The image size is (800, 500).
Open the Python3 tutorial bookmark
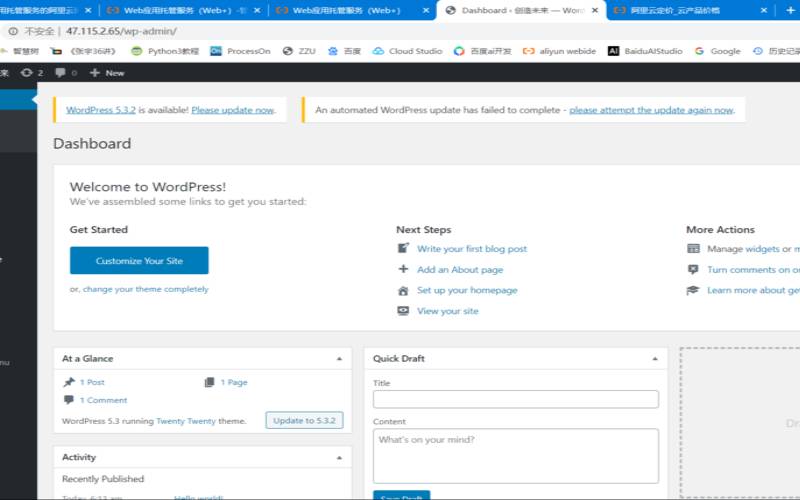tap(164, 51)
